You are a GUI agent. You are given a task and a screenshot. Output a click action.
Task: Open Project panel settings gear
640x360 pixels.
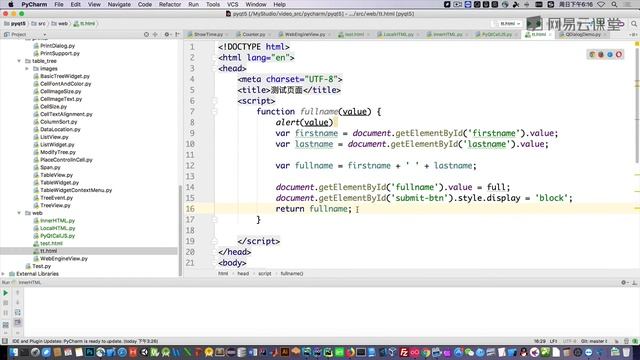click(x=167, y=35)
